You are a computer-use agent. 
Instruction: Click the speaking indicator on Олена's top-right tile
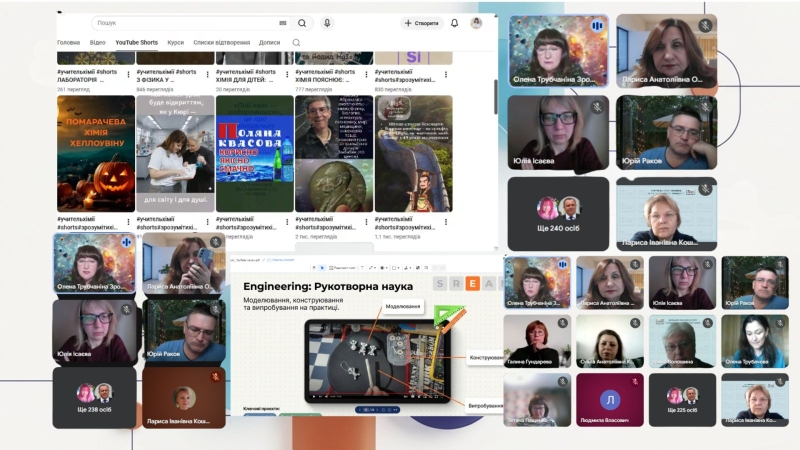pyautogui.click(x=597, y=25)
